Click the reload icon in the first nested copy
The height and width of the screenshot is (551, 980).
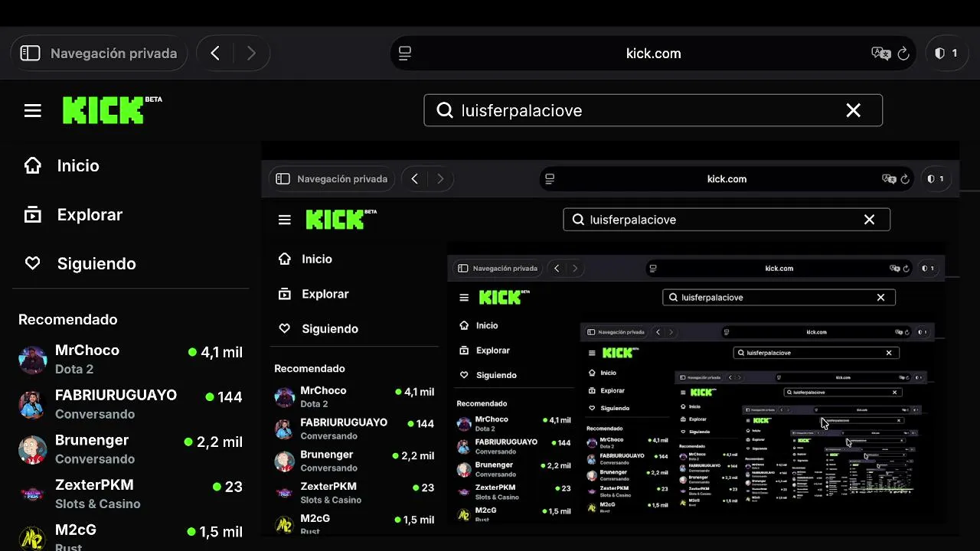(905, 179)
